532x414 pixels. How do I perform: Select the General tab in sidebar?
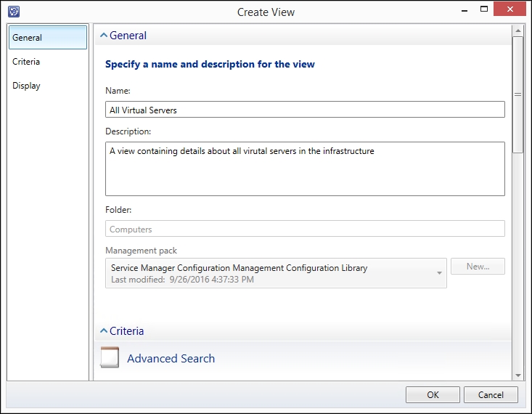pyautogui.click(x=48, y=37)
